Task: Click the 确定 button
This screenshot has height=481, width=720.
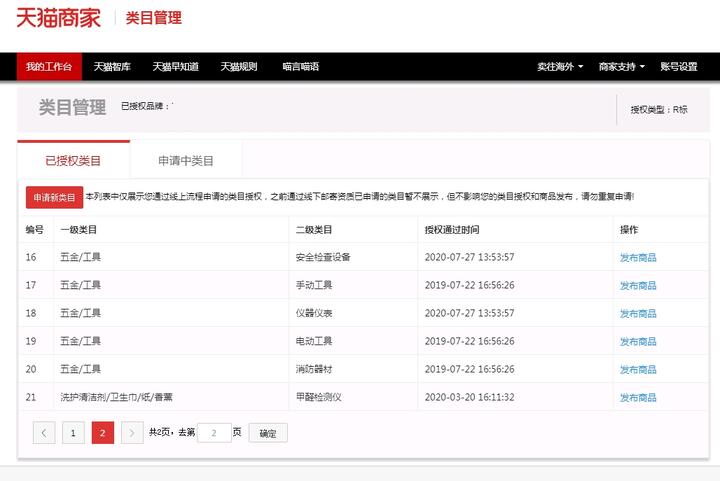Action: (268, 433)
